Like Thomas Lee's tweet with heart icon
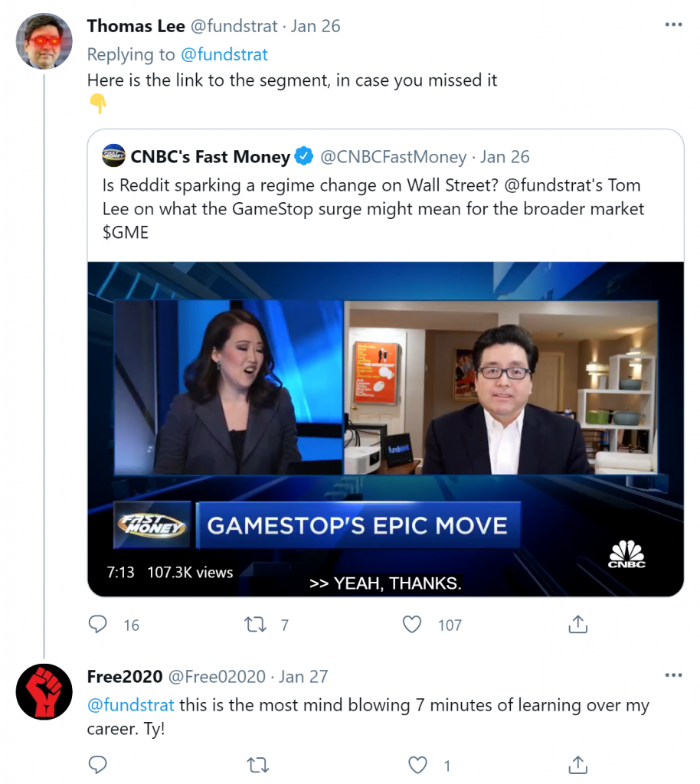The height and width of the screenshot is (784, 700). click(412, 625)
